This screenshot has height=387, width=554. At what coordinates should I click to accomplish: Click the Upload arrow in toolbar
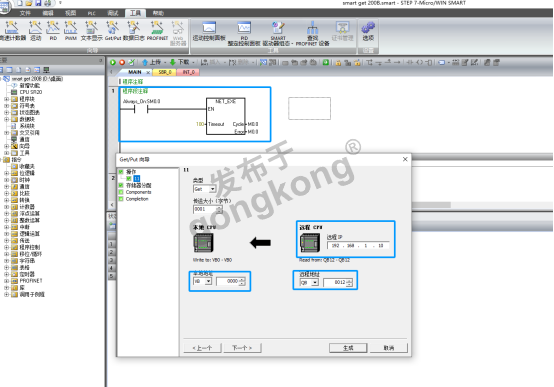tap(152, 62)
